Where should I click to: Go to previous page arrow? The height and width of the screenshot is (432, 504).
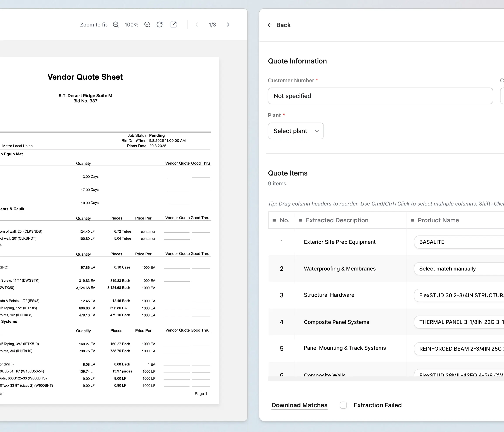(197, 25)
